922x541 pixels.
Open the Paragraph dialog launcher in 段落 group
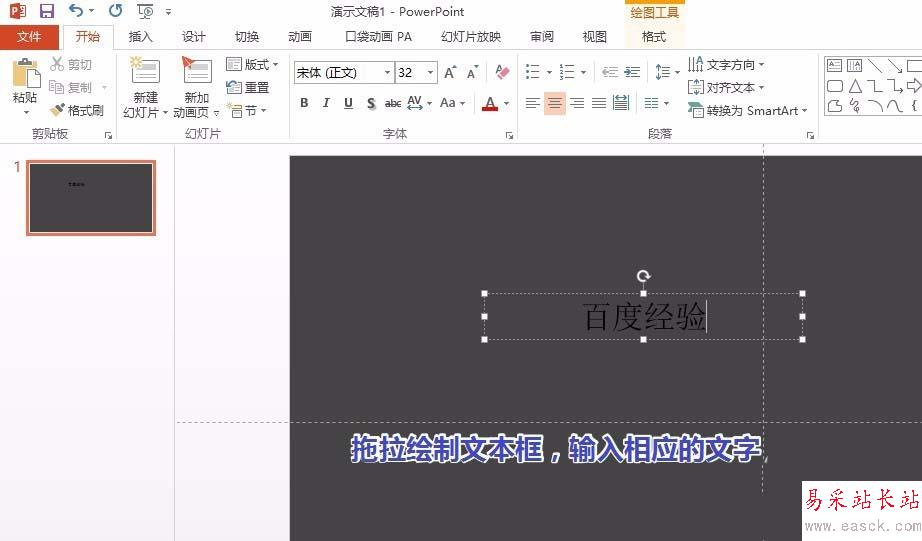pyautogui.click(x=810, y=136)
